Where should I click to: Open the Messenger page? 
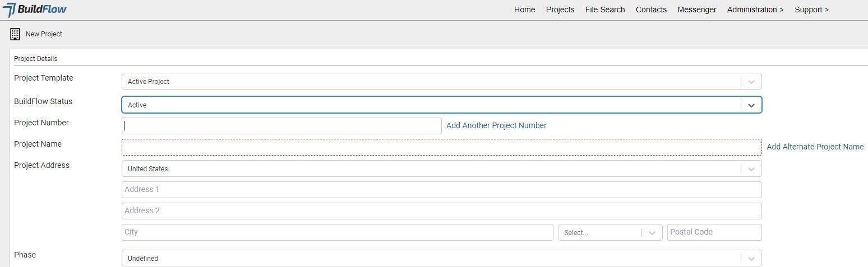[x=696, y=10]
